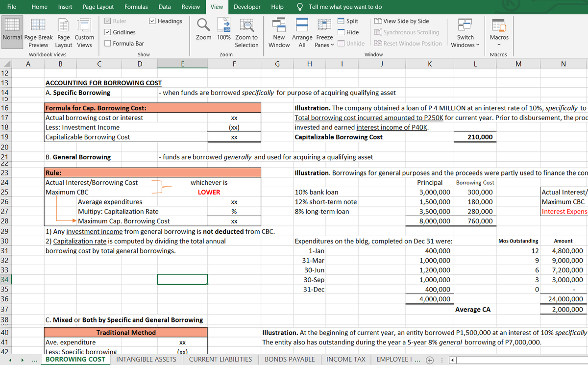Open BONDS PAYABLE sheet tab
The width and height of the screenshot is (588, 365).
point(290,359)
